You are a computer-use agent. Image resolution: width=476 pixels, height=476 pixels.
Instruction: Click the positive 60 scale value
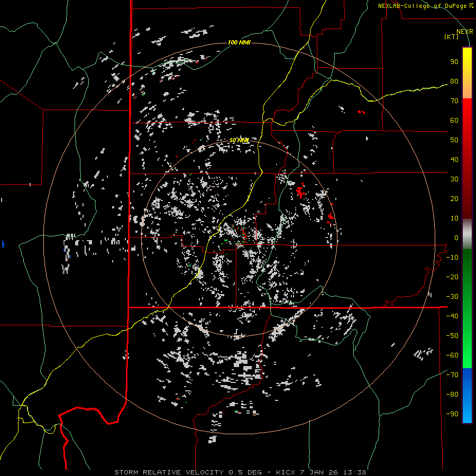(454, 121)
